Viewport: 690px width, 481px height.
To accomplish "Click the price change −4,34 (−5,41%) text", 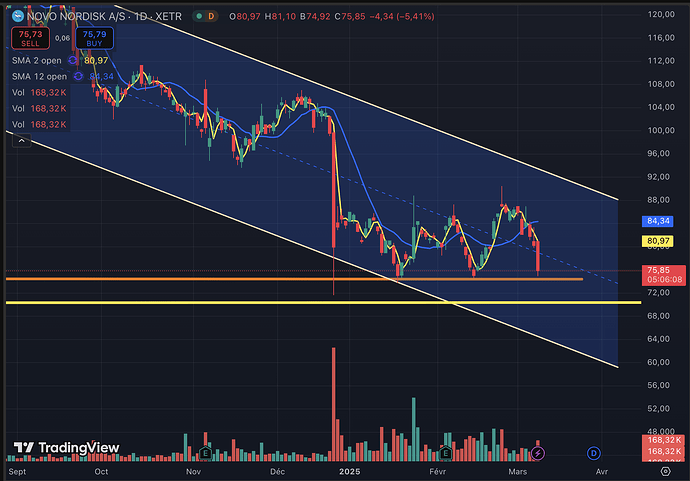I will [x=402, y=16].
